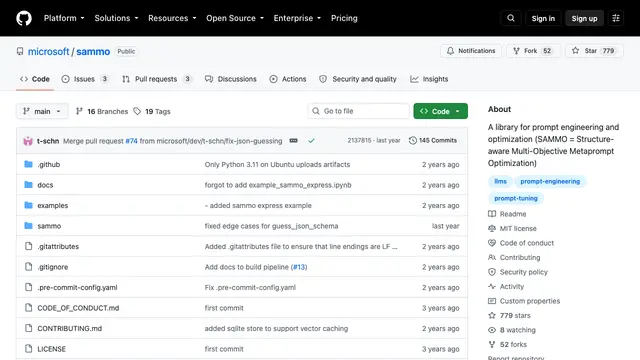This screenshot has height=360, width=640.
Task: Click the .gitignore file icon
Action: pos(28,267)
